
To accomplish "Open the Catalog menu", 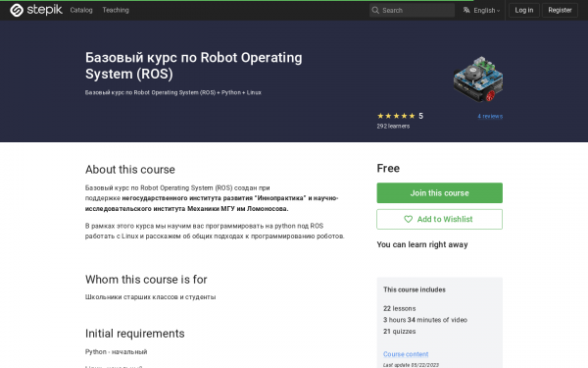I will (x=81, y=10).
